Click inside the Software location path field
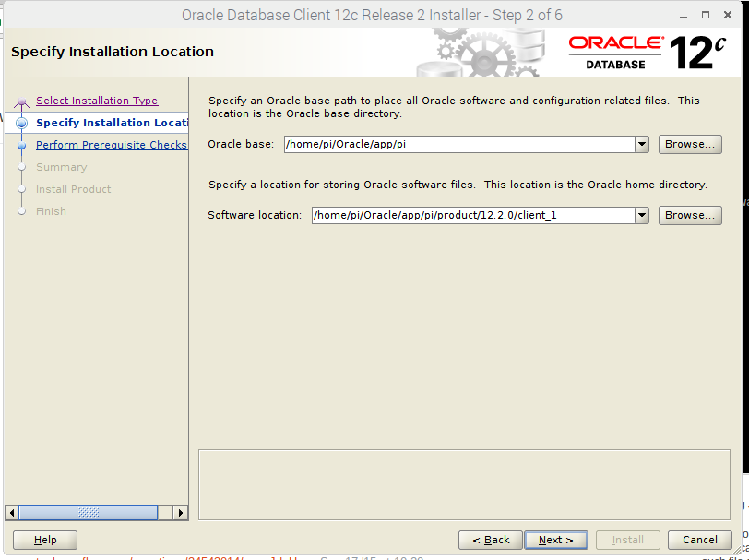Viewport: 749px width, 560px height. click(x=473, y=215)
